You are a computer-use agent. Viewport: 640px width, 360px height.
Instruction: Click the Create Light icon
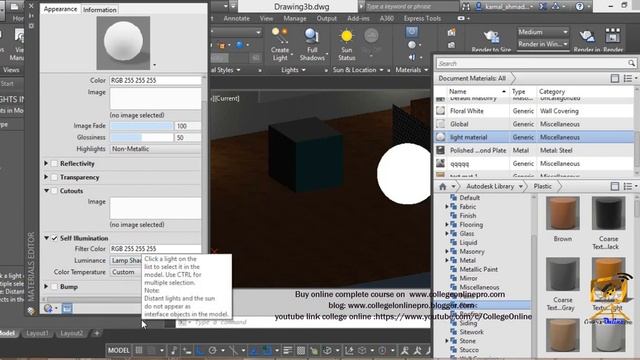point(280,36)
